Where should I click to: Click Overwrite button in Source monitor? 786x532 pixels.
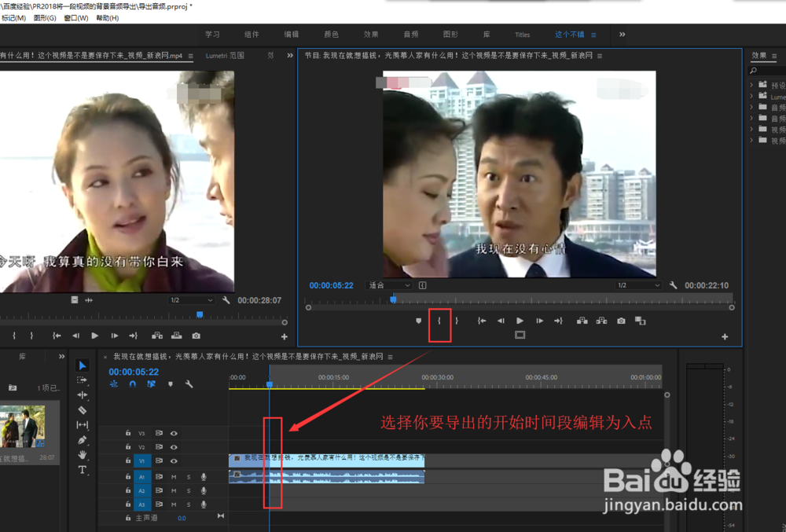pos(176,336)
